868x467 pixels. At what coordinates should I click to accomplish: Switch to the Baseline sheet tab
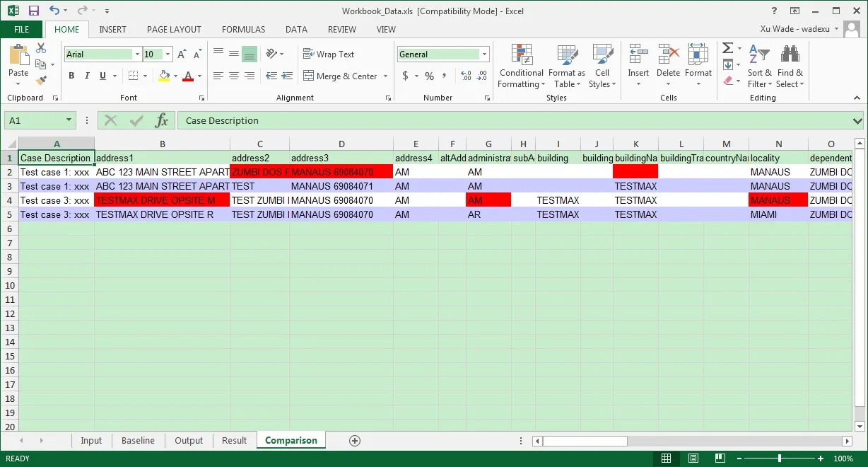(x=138, y=440)
